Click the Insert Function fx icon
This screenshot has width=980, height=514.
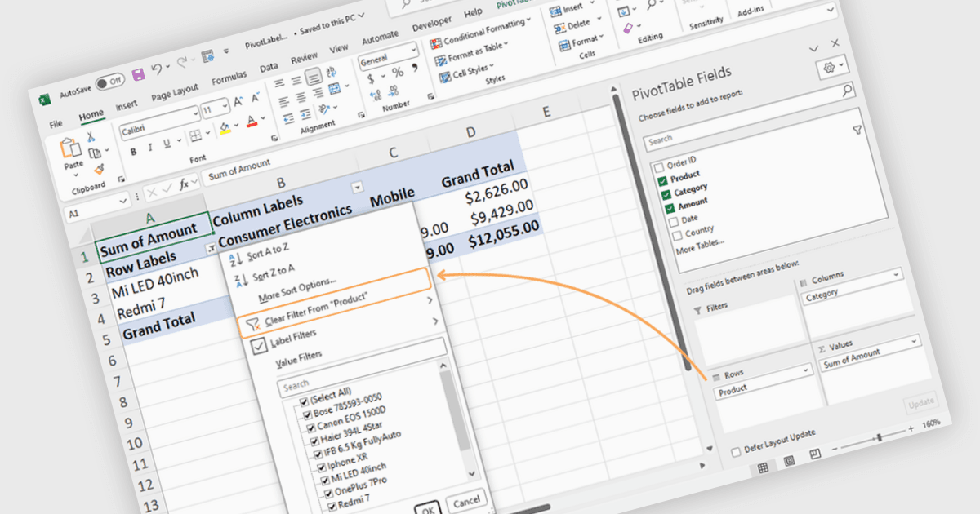click(x=185, y=184)
